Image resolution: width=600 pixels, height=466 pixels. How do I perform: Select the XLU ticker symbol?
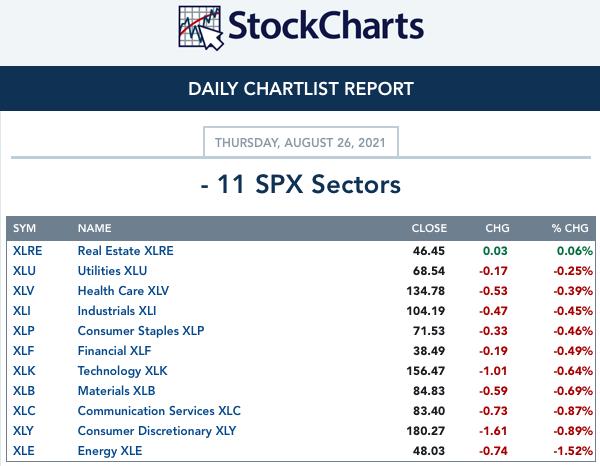point(24,270)
